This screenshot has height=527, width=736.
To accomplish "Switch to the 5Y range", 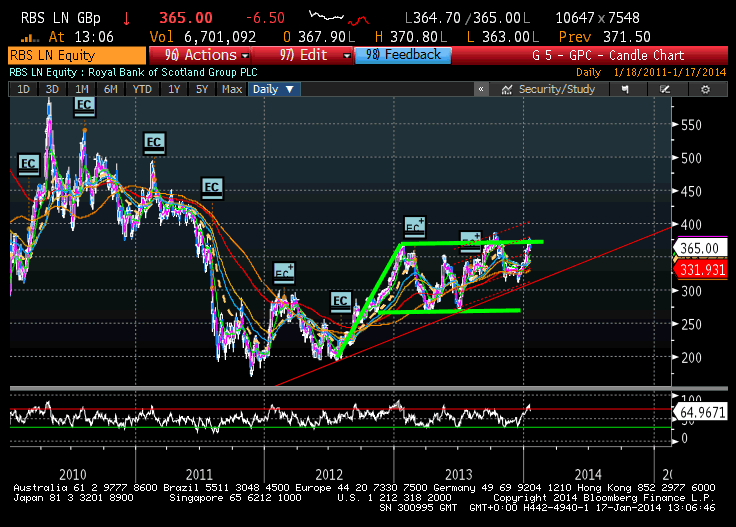I will (202, 89).
